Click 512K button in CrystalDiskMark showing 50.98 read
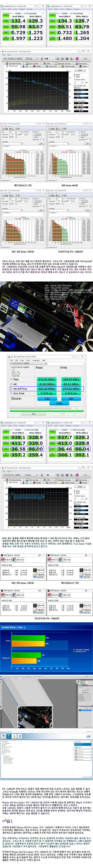The height and width of the screenshot is (868, 93). (6, 27)
